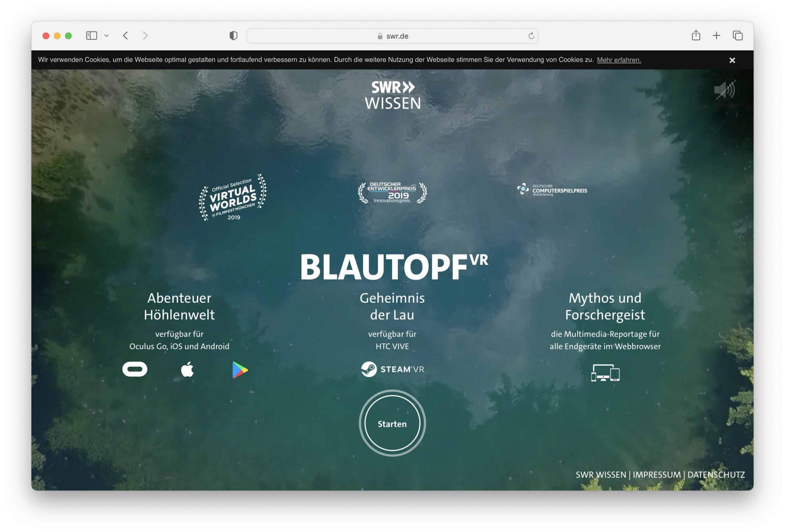Open the multi-device web reportage icon

pos(605,373)
